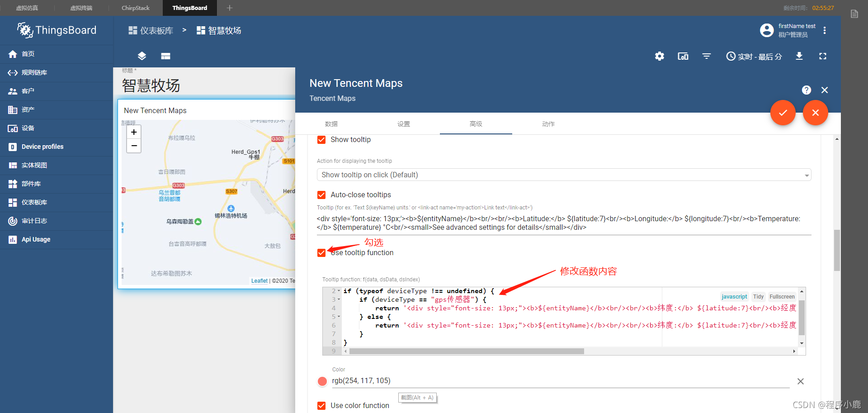Viewport: 868px width, 413px height.
Task: Click the dashboard layers icon
Action: pyautogui.click(x=142, y=56)
